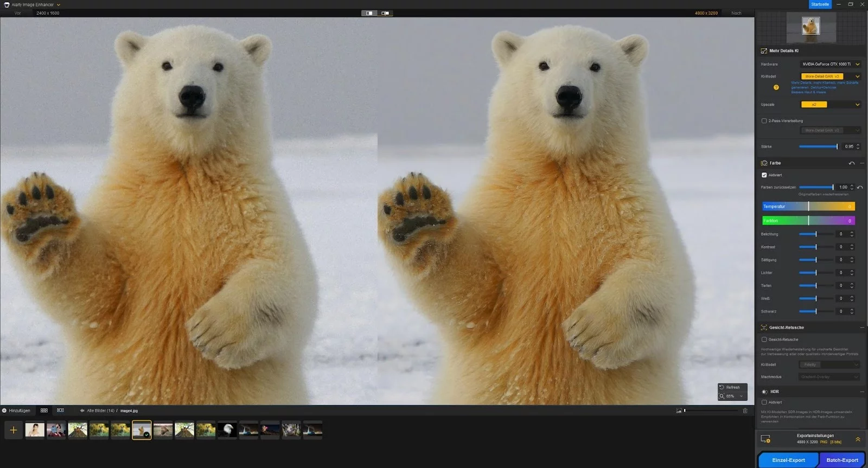Open the Upscale x2 dropdown
The width and height of the screenshot is (868, 468).
tap(831, 105)
